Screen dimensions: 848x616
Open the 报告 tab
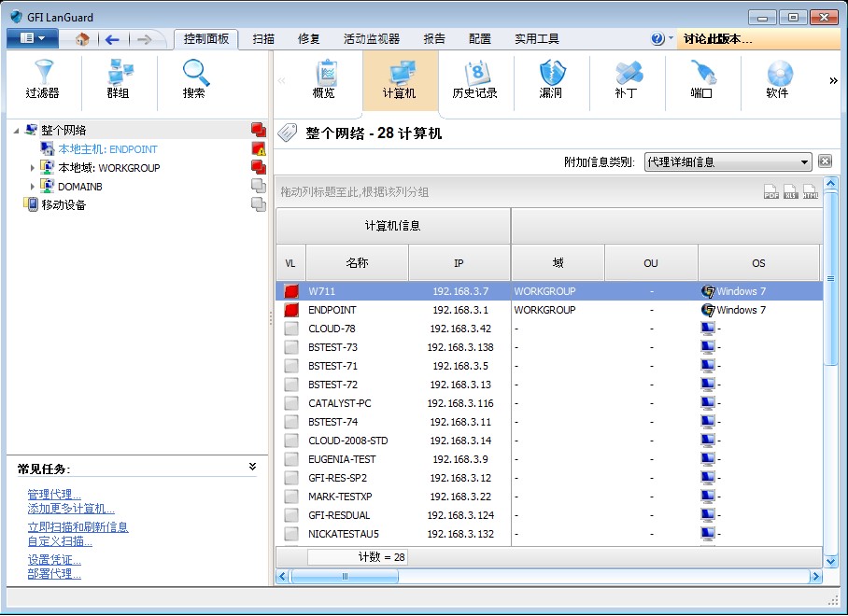click(434, 39)
